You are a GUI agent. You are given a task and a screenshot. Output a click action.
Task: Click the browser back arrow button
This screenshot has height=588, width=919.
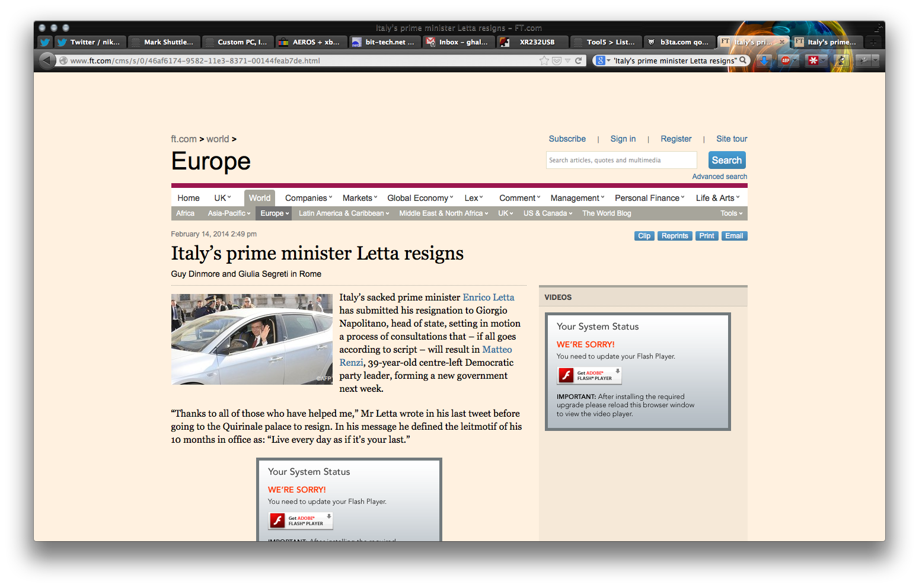click(47, 60)
